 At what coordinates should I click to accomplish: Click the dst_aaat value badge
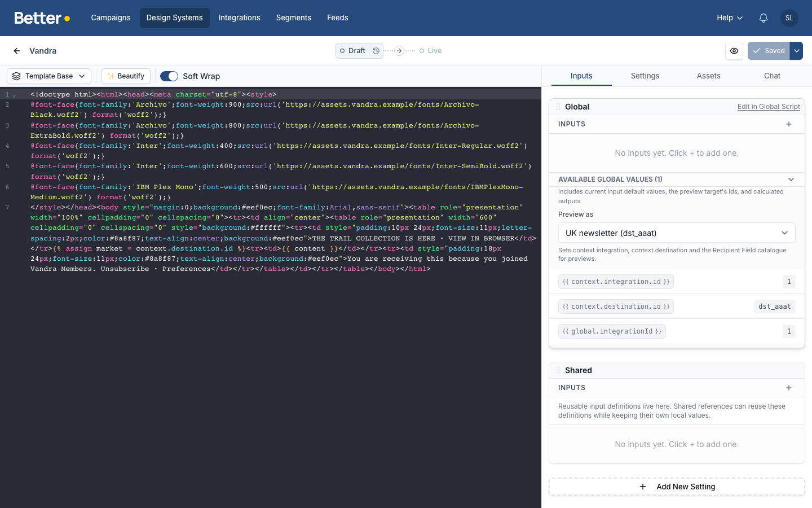pos(775,306)
